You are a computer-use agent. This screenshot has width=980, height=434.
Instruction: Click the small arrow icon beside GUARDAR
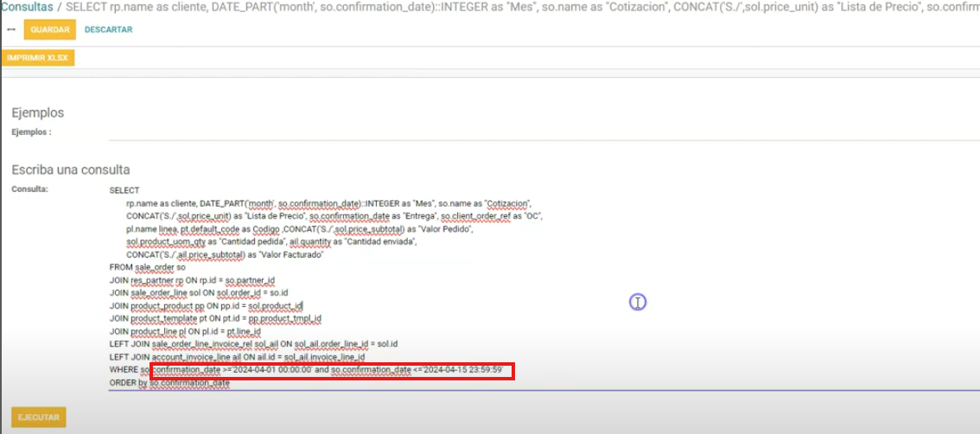pyautogui.click(x=10, y=29)
